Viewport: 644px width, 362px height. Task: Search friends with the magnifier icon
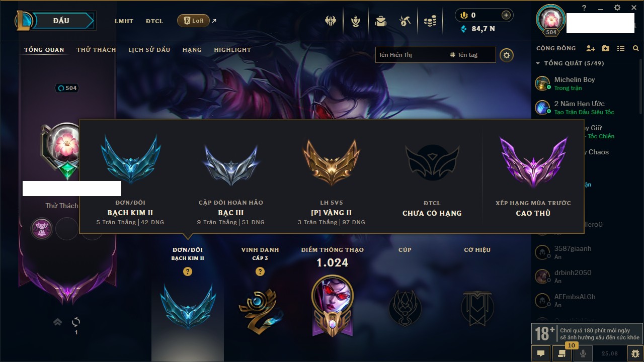coord(636,48)
